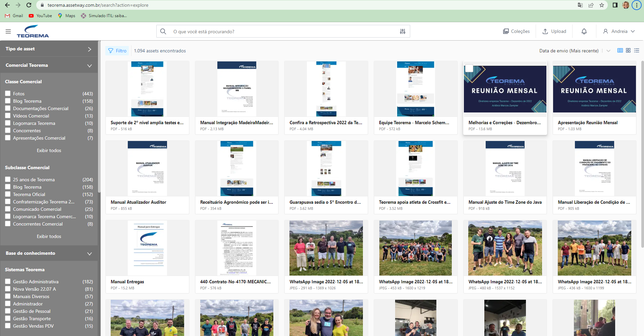Click the Filtro button

pyautogui.click(x=117, y=51)
